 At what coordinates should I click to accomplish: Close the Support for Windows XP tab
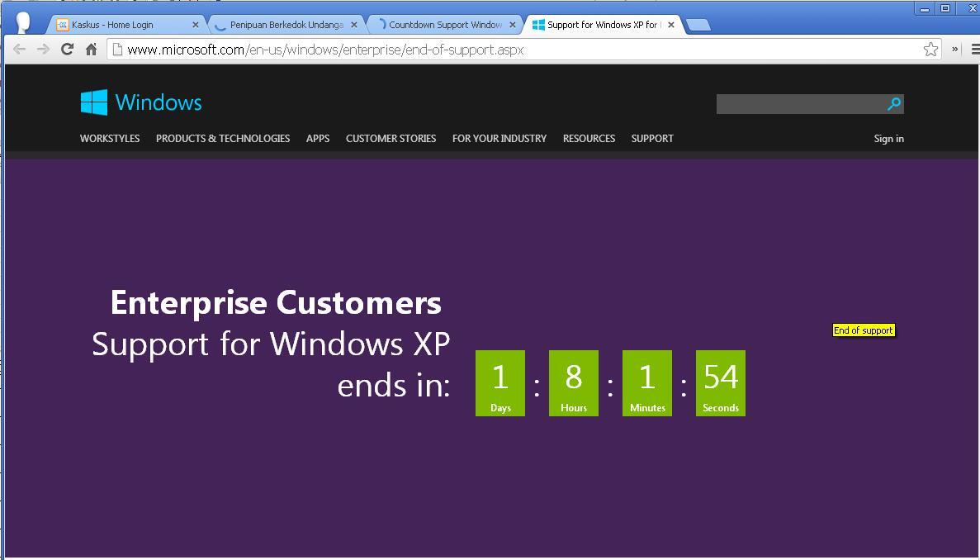pyautogui.click(x=671, y=25)
